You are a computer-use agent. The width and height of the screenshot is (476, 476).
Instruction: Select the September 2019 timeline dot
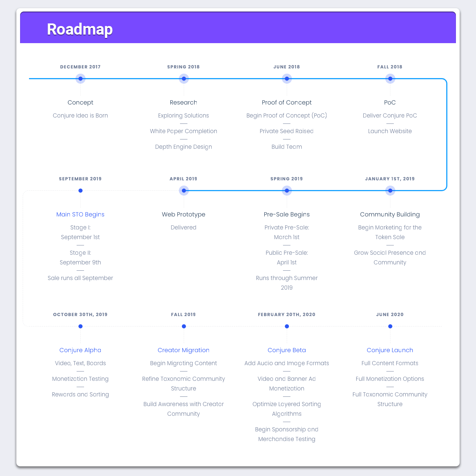80,190
